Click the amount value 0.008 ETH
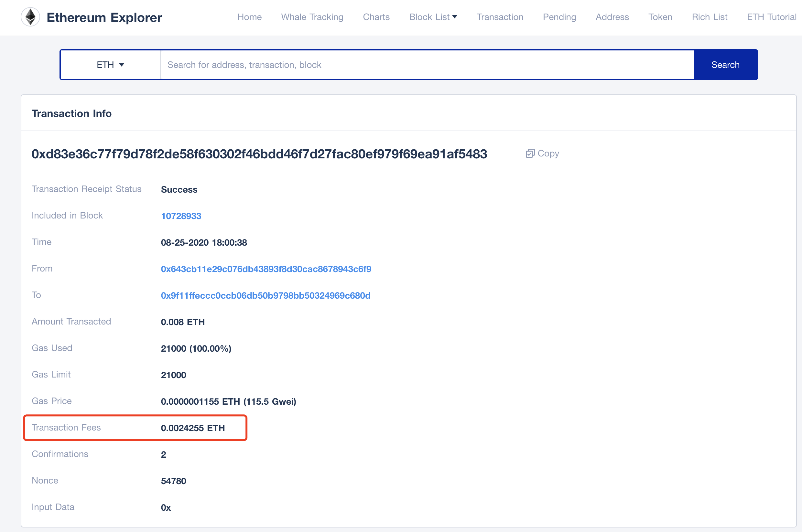Image resolution: width=802 pixels, height=532 pixels. [183, 322]
